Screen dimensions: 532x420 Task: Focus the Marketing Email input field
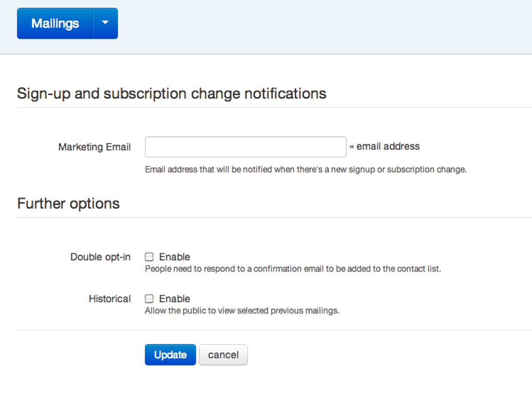(x=245, y=147)
